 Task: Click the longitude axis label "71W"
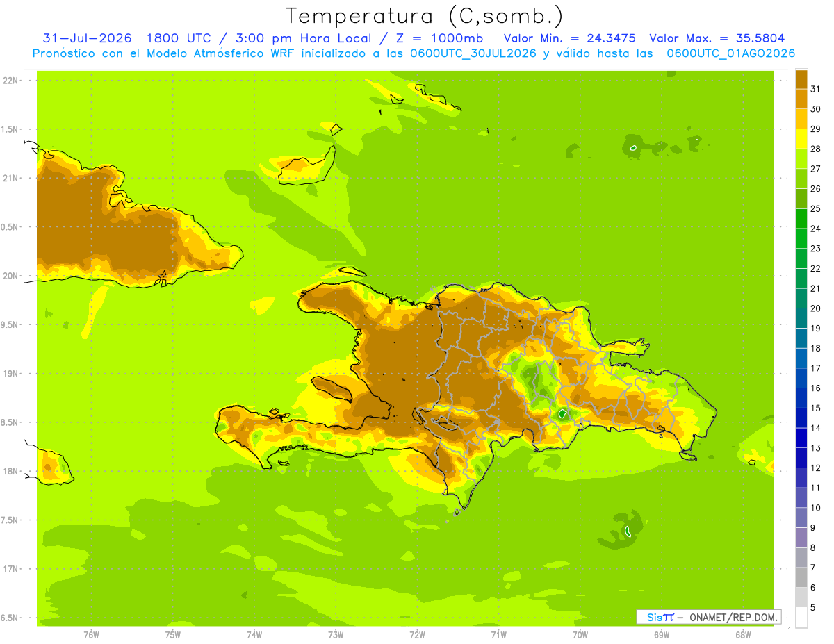pyautogui.click(x=498, y=634)
